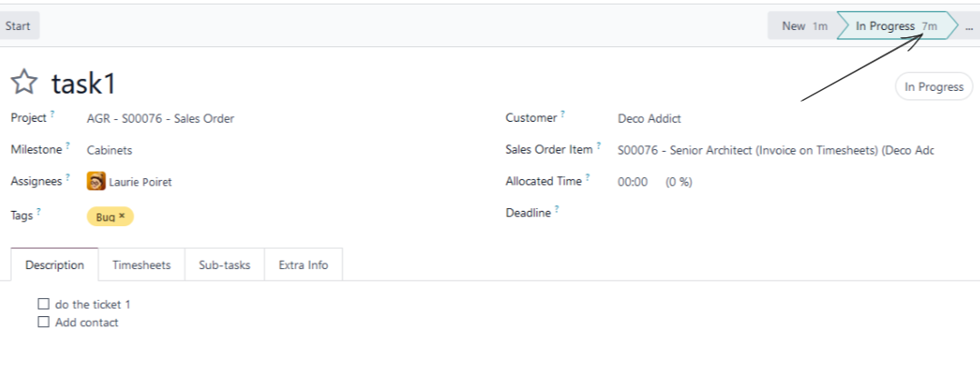
Task: Click the Customer field help question mark
Action: [x=562, y=114]
